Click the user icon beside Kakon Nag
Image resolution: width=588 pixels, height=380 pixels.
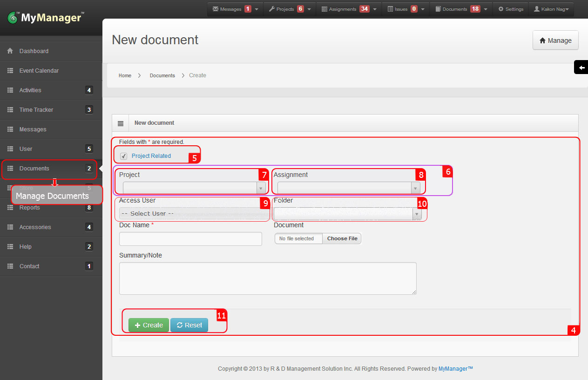pos(536,8)
